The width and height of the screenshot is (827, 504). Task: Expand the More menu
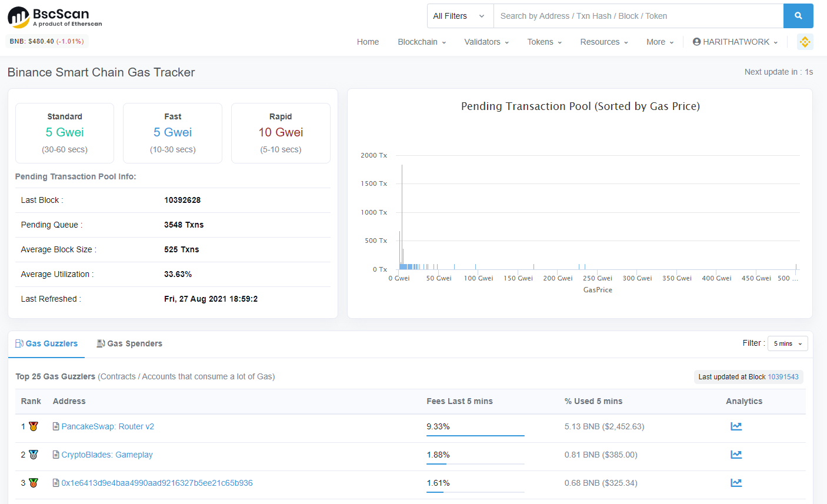660,42
